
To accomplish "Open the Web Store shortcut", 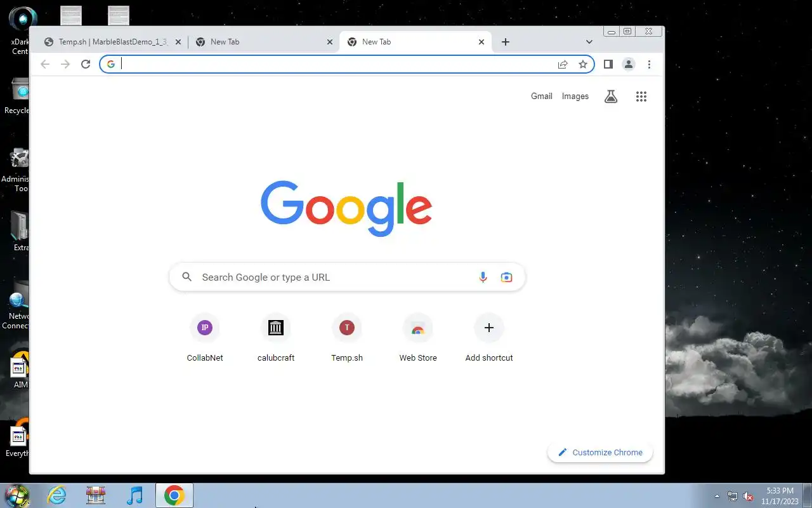I will [418, 338].
